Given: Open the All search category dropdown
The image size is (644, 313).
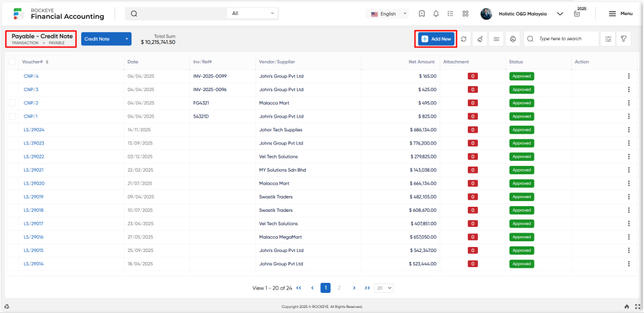Looking at the screenshot, I should [x=253, y=14].
